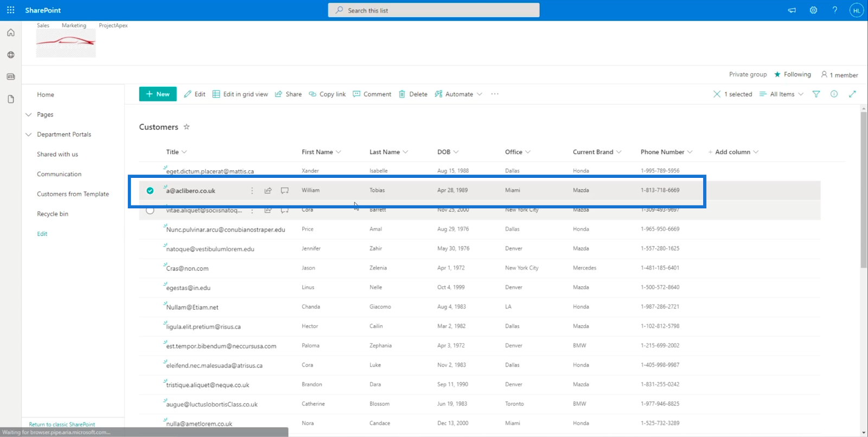Click the filter funnel icon

point(816,94)
